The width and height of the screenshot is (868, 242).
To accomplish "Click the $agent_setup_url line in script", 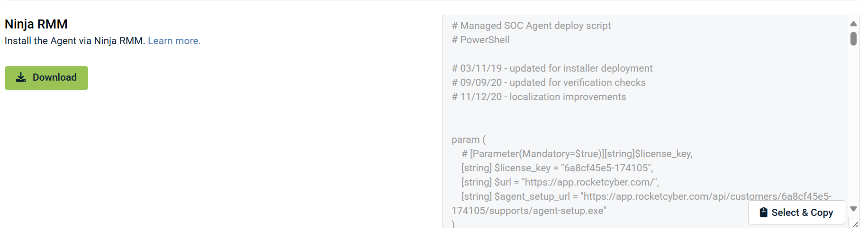I will pos(646,196).
